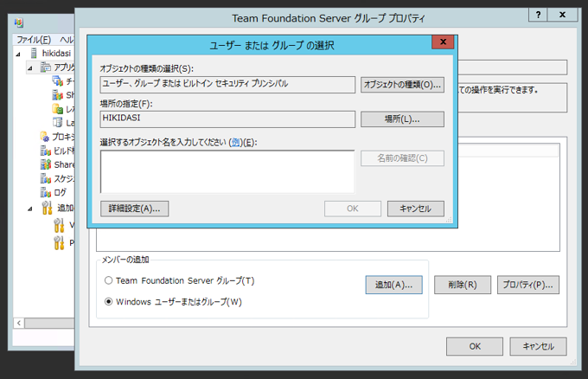588x379 pixels.
Task: Click the アプリ application tier icon
Action: tap(46, 67)
